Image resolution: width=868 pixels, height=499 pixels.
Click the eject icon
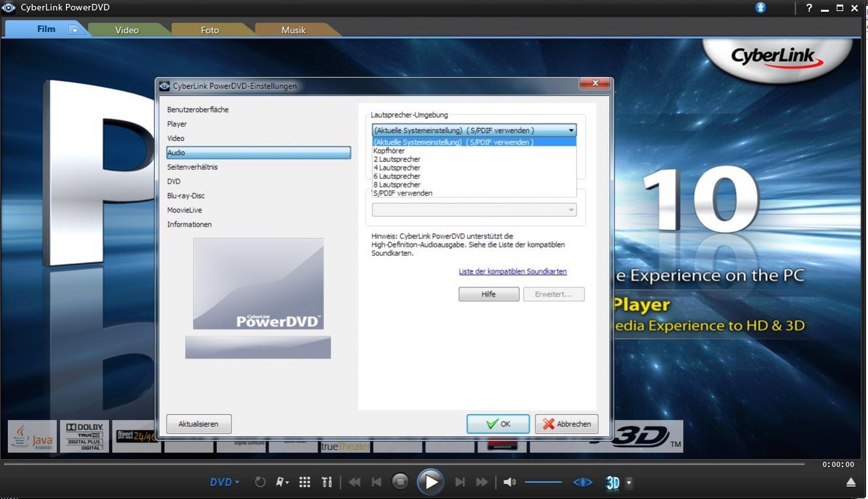coord(851,482)
